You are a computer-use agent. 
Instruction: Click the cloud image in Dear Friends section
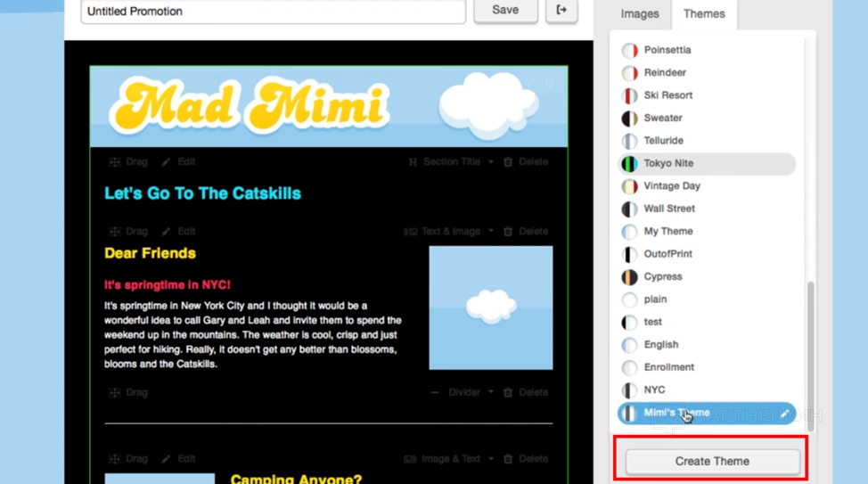click(491, 308)
